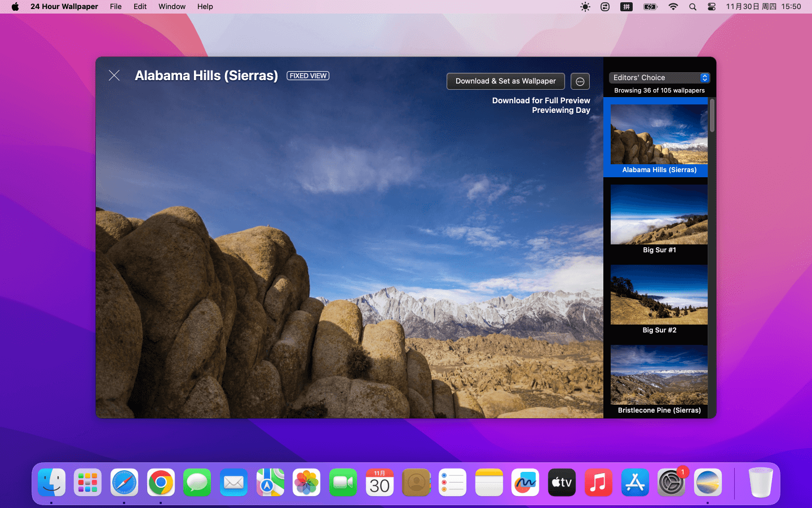Open Music from the Dock

[598, 483]
